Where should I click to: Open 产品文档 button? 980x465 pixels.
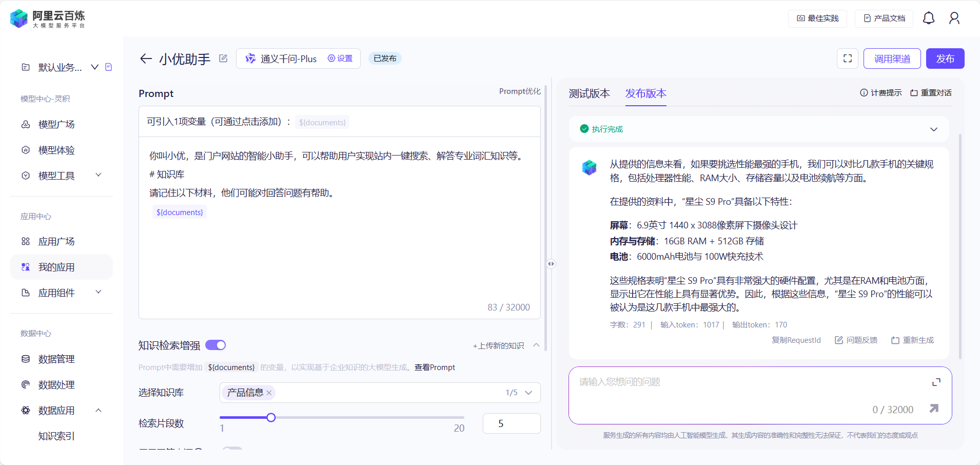click(x=884, y=18)
